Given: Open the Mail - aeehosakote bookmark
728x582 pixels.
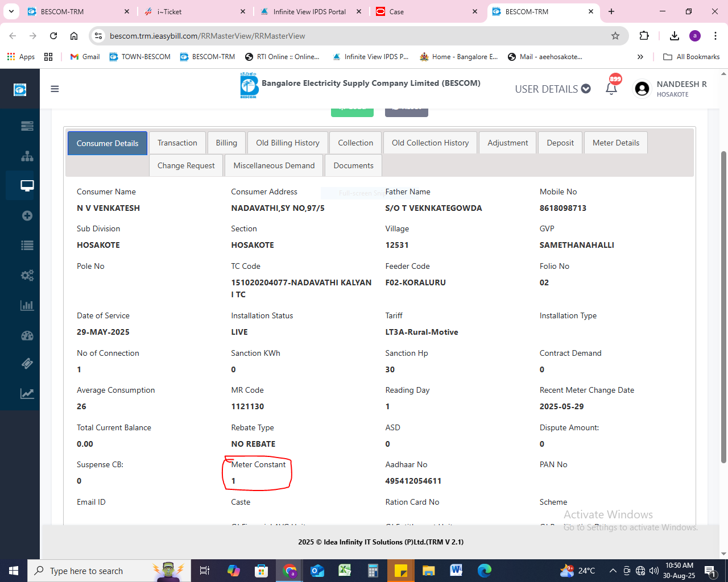Looking at the screenshot, I should click(x=545, y=57).
